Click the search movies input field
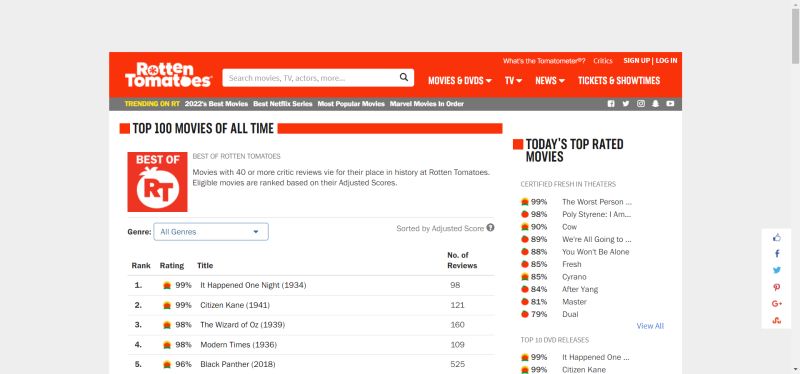This screenshot has height=374, width=800. pos(310,78)
